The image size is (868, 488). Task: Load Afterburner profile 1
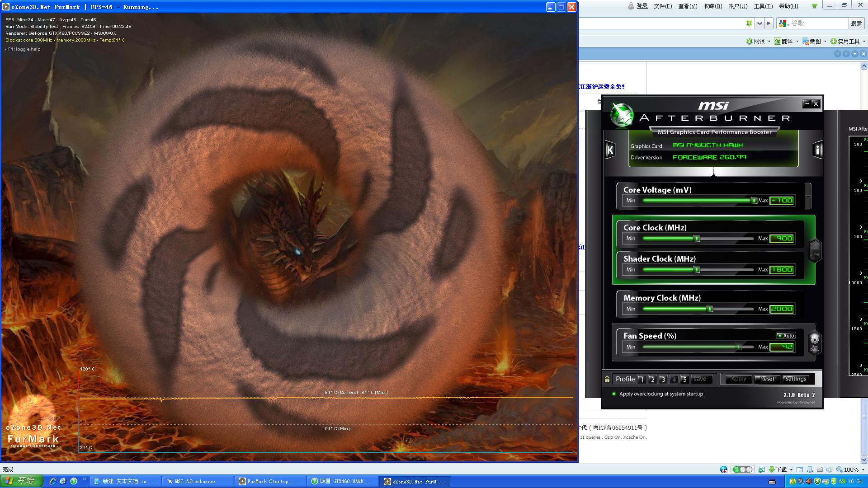[642, 380]
